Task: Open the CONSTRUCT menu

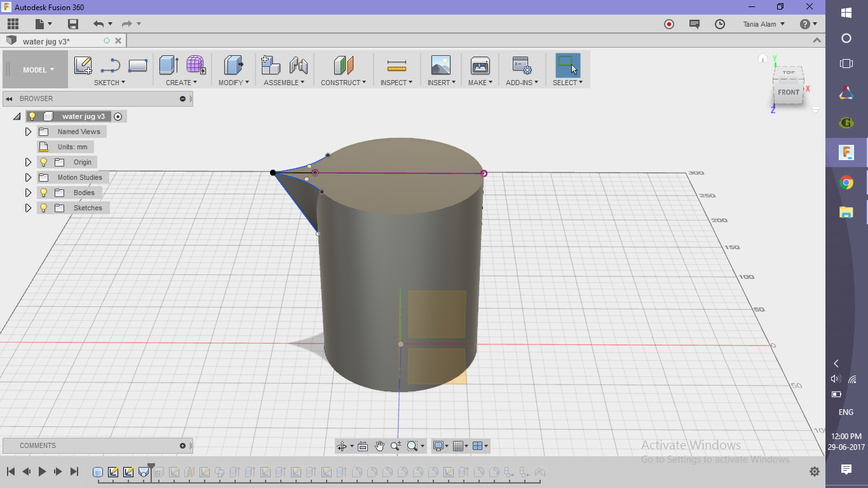Action: tap(343, 83)
